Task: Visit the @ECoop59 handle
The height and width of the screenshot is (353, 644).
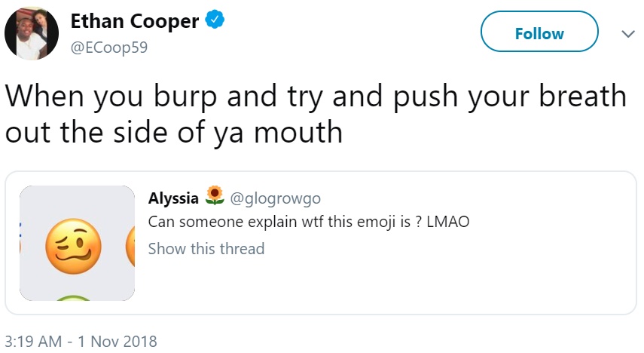Action: 109,48
